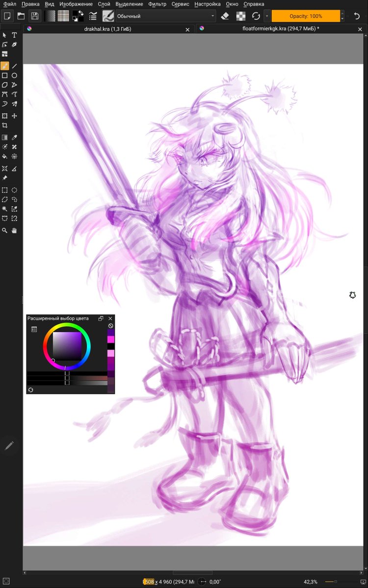Viewport: 368px width, 588px height.
Task: Select the Crop tool
Action: click(x=4, y=125)
